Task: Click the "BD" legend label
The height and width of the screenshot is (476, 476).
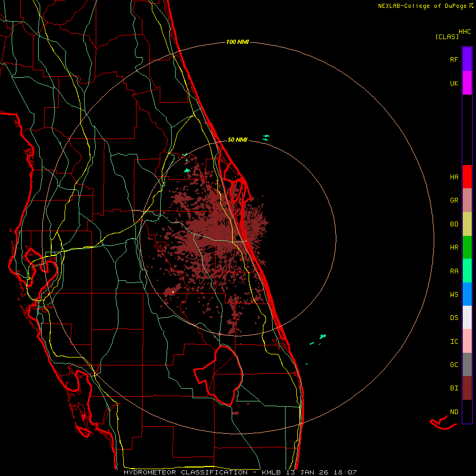Action: click(454, 224)
